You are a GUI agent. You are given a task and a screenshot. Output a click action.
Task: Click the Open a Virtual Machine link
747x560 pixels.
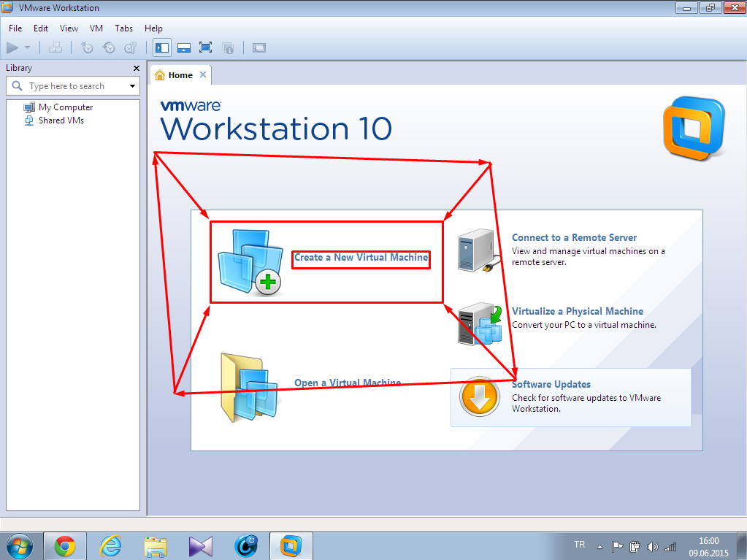pyautogui.click(x=348, y=383)
